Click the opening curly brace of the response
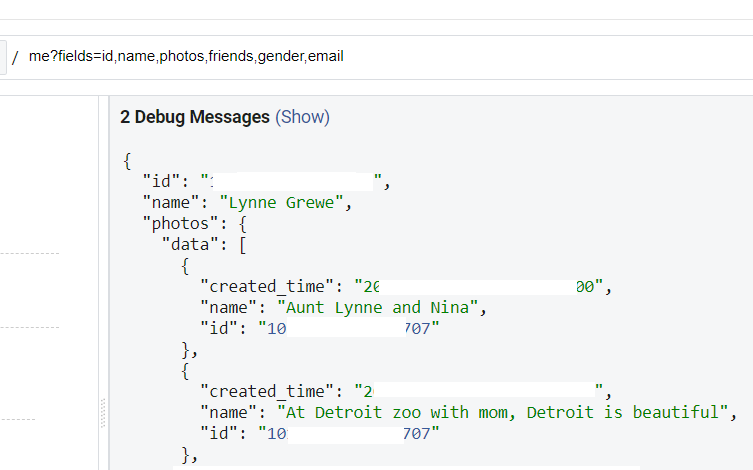 127,161
